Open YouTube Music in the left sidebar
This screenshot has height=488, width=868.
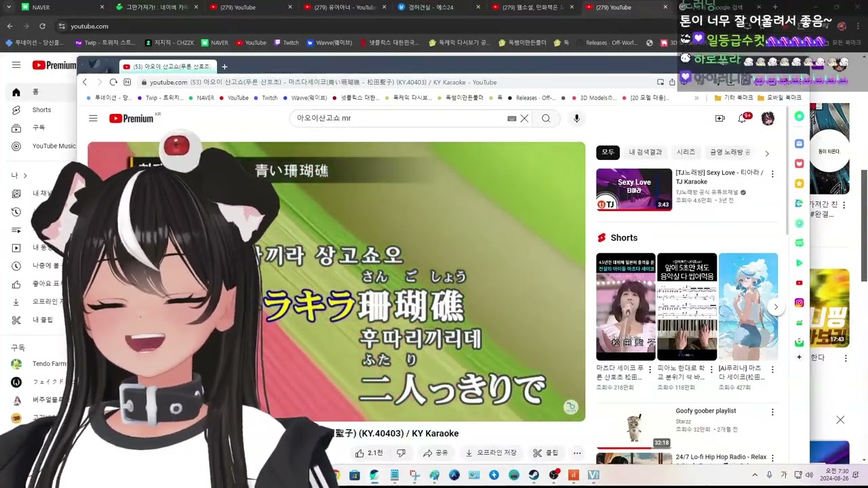(45, 146)
